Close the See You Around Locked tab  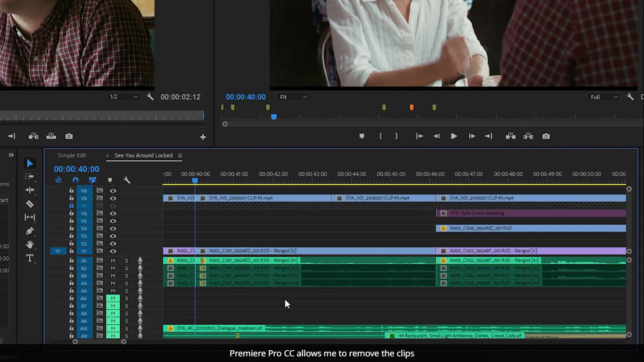point(107,156)
